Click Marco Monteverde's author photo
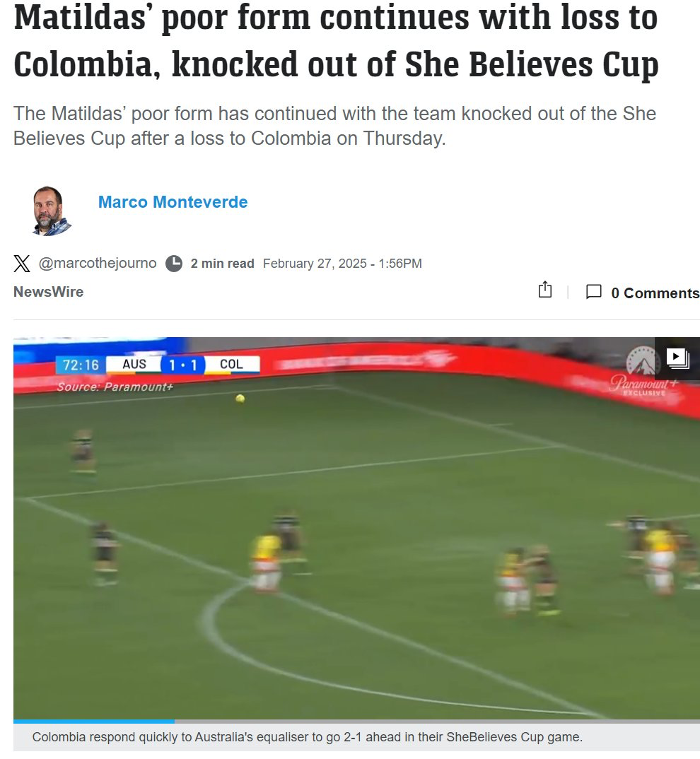The image size is (700, 759). (x=51, y=211)
